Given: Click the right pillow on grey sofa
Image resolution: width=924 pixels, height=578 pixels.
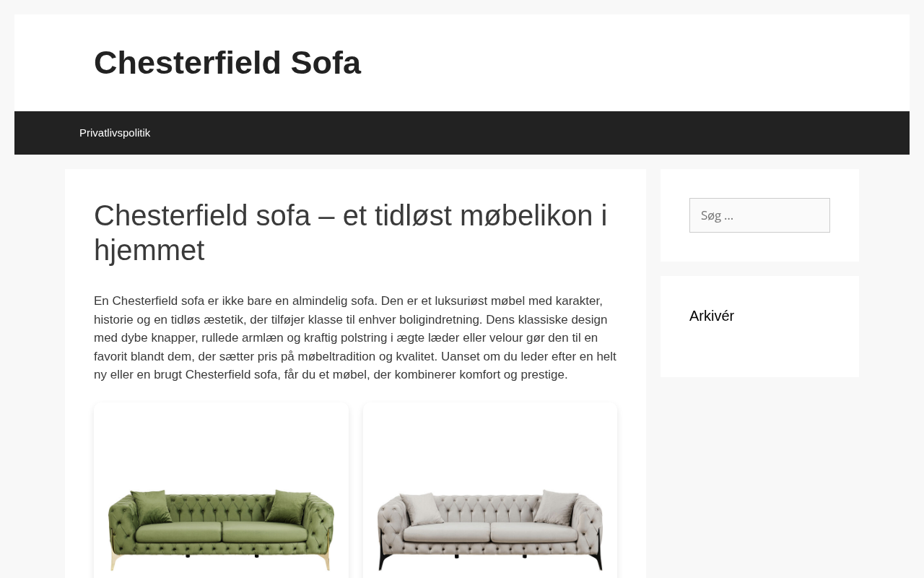Looking at the screenshot, I should pos(554,507).
